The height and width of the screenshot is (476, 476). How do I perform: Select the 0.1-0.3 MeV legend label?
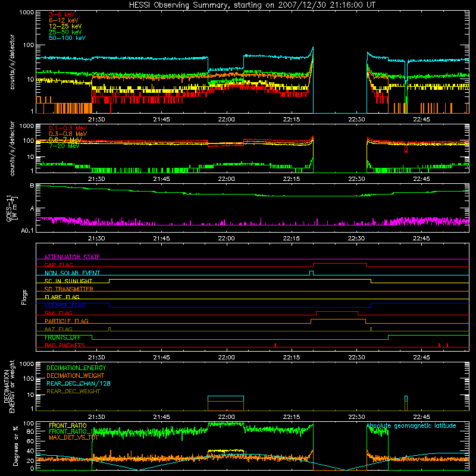pos(68,128)
